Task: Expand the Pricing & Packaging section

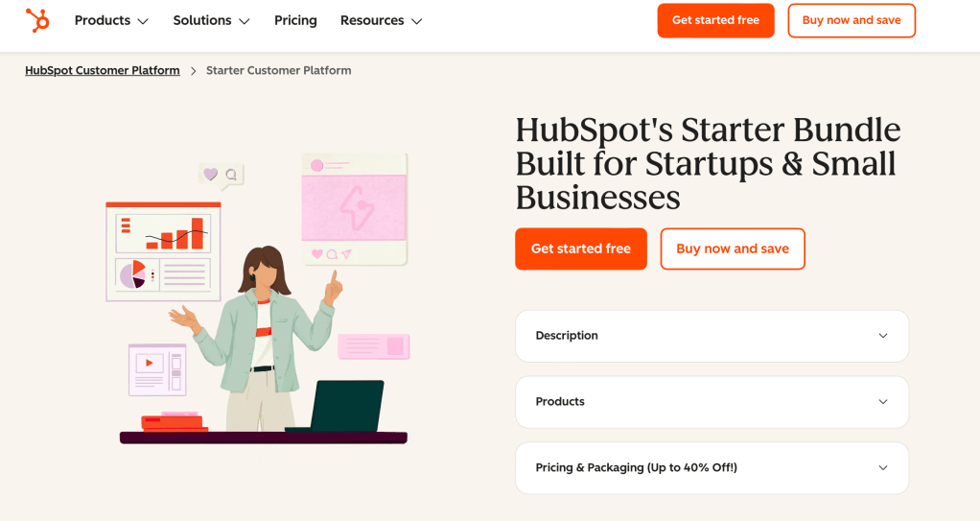Action: [x=712, y=467]
